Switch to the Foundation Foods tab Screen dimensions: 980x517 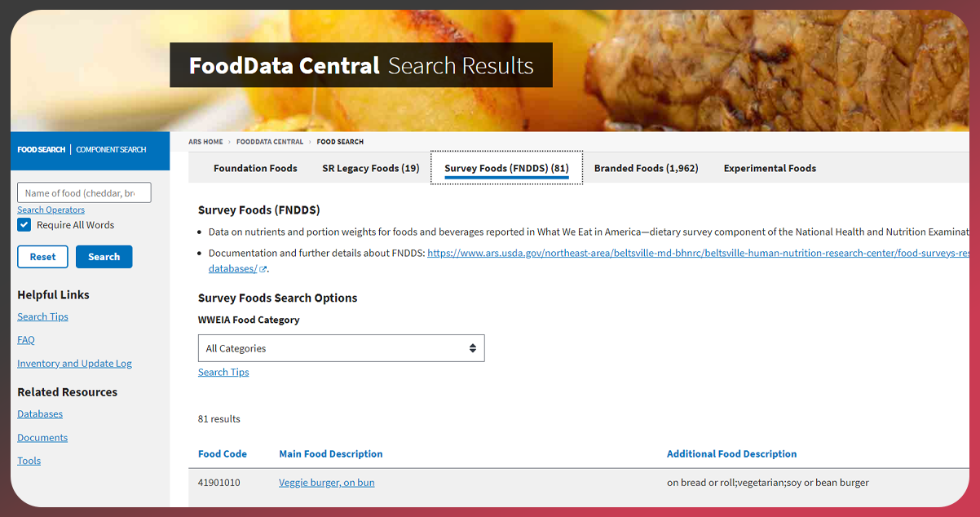255,168
